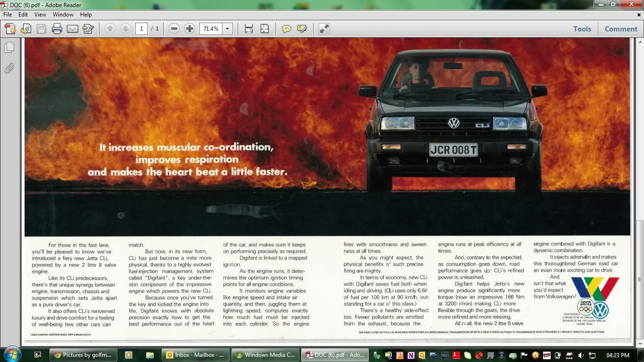Image resolution: width=644 pixels, height=362 pixels.
Task: Open the Attachments paperclip panel
Action: click(9, 68)
